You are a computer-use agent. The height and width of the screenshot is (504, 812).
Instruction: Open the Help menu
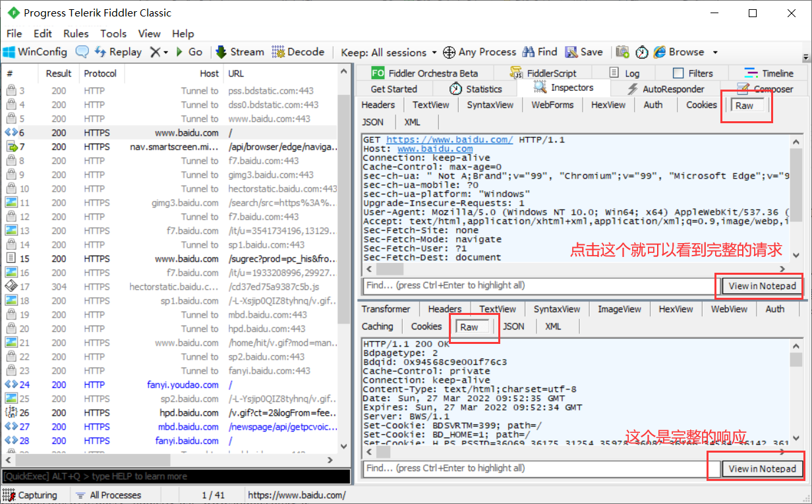[x=183, y=34]
